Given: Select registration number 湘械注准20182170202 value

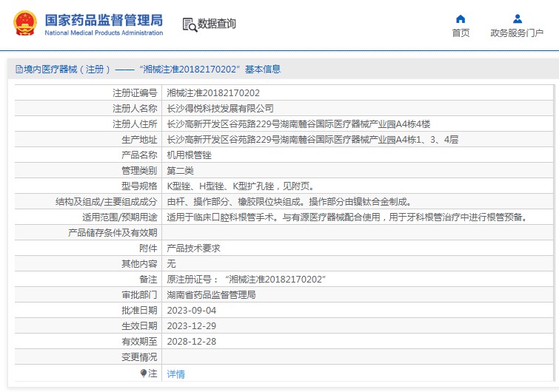Looking at the screenshot, I should (x=213, y=93).
